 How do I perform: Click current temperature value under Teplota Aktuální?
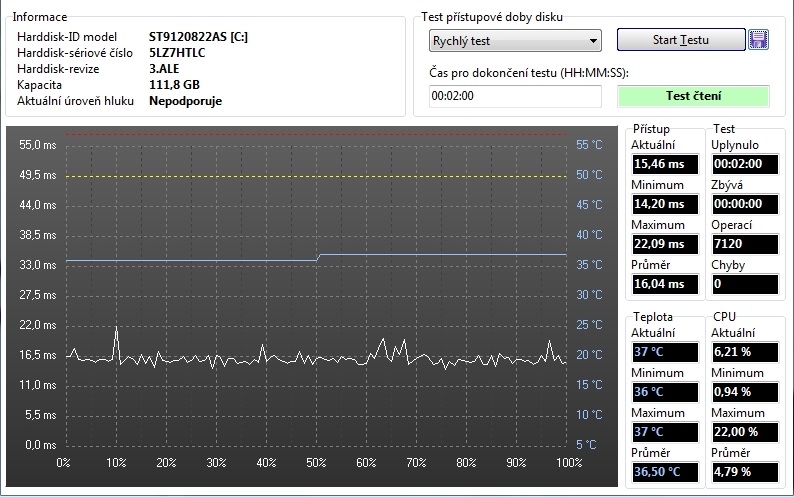click(x=665, y=352)
